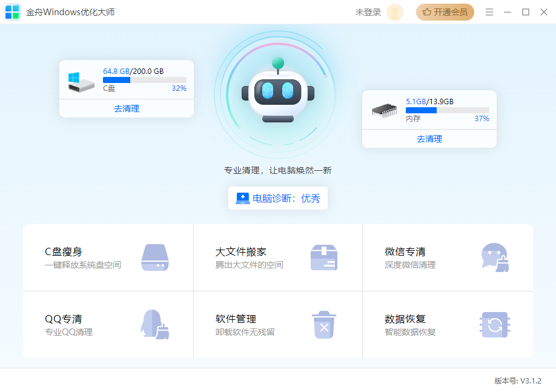The image size is (556, 392).
Task: Open the C盘瘦身 feature
Action: [x=108, y=257]
